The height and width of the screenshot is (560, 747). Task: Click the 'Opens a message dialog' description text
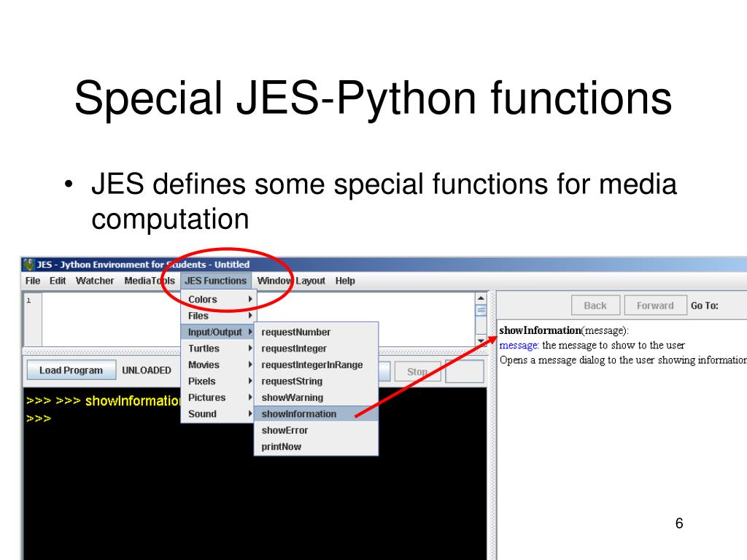[x=623, y=360]
